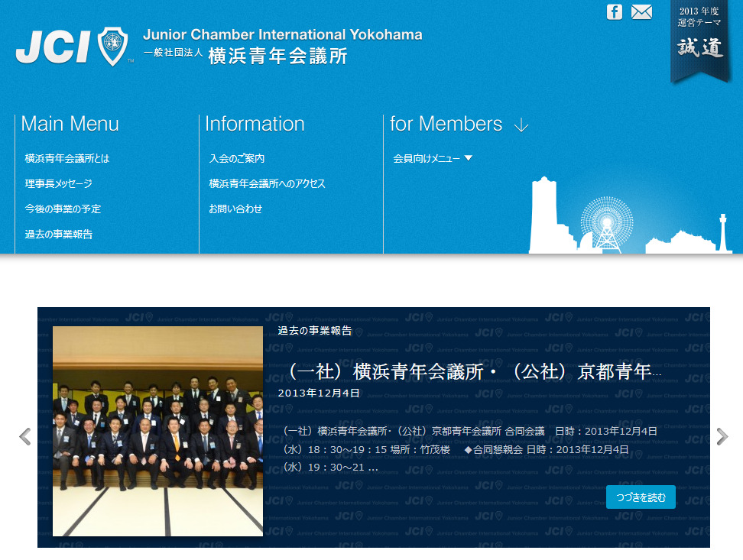Go to previous slide arrow
Image resolution: width=743 pixels, height=560 pixels.
coord(24,436)
